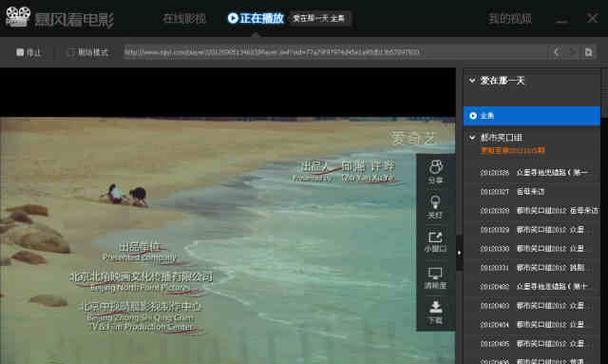The image size is (608, 364).
Task: Click the Baofeng film-reel logo icon
Action: click(x=18, y=17)
